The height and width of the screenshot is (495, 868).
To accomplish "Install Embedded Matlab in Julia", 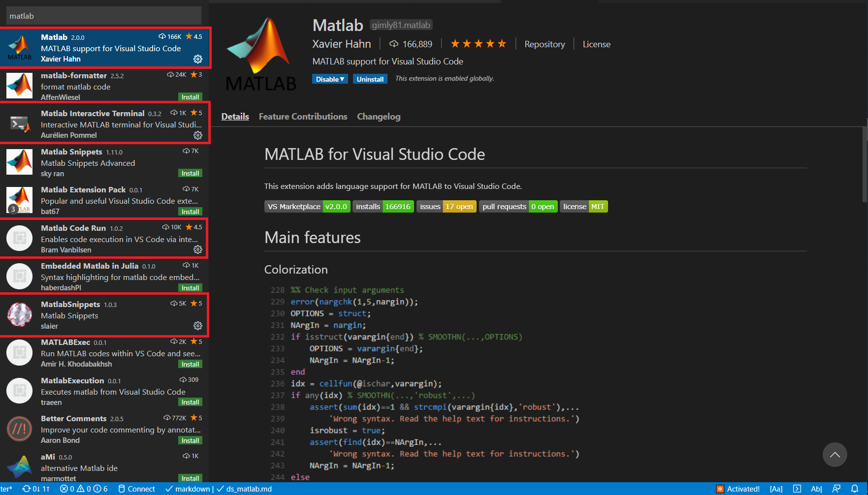I will pos(190,288).
